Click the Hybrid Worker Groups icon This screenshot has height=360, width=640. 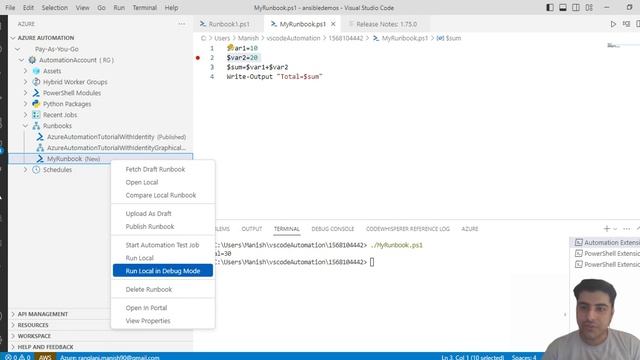click(36, 82)
